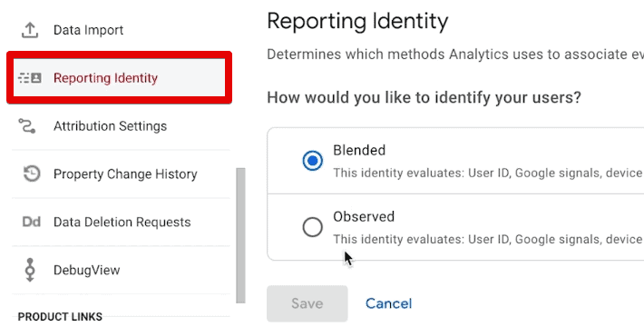Click the Save button
This screenshot has height=327, width=644.
click(307, 303)
